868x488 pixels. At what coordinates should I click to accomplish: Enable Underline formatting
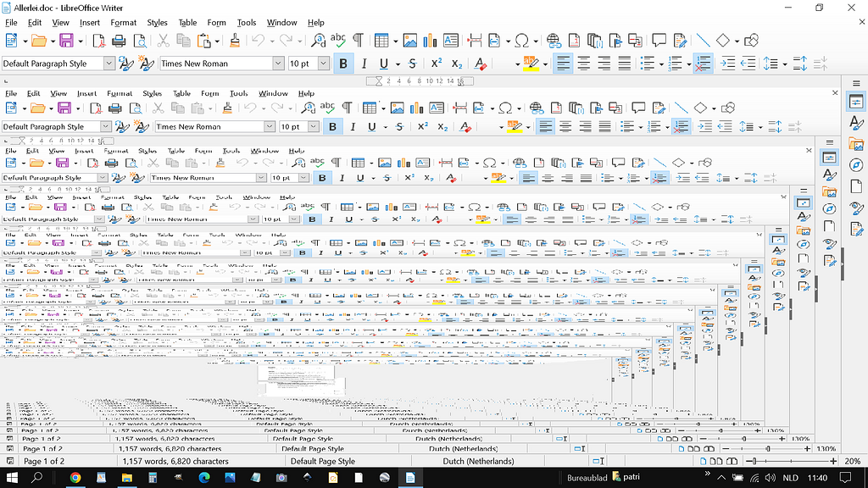384,63
